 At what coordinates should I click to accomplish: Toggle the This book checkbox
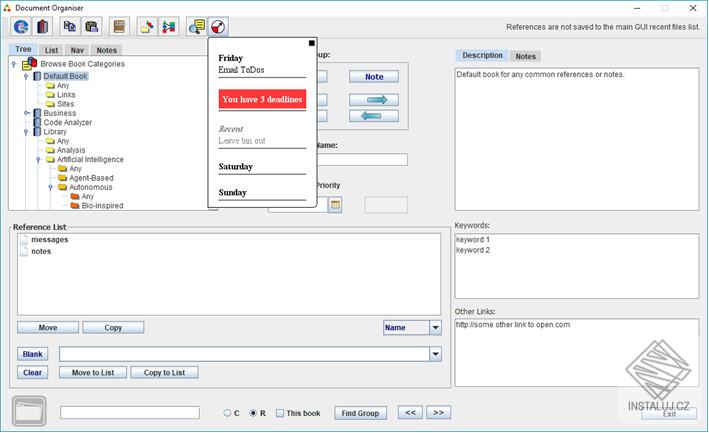[280, 413]
